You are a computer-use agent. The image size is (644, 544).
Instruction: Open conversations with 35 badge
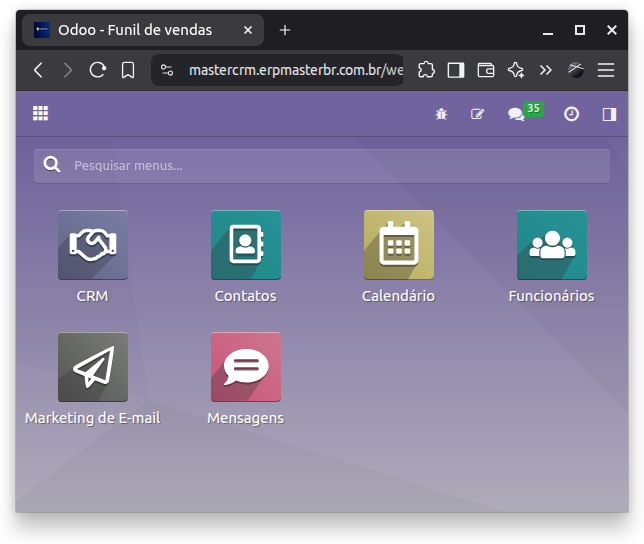point(517,115)
